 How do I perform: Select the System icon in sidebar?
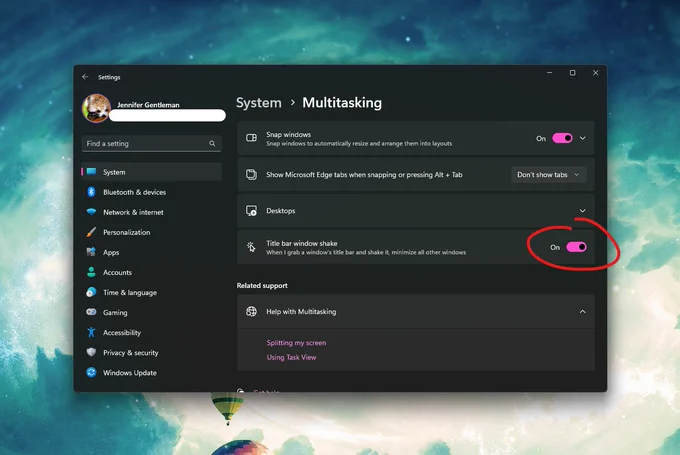coord(91,172)
